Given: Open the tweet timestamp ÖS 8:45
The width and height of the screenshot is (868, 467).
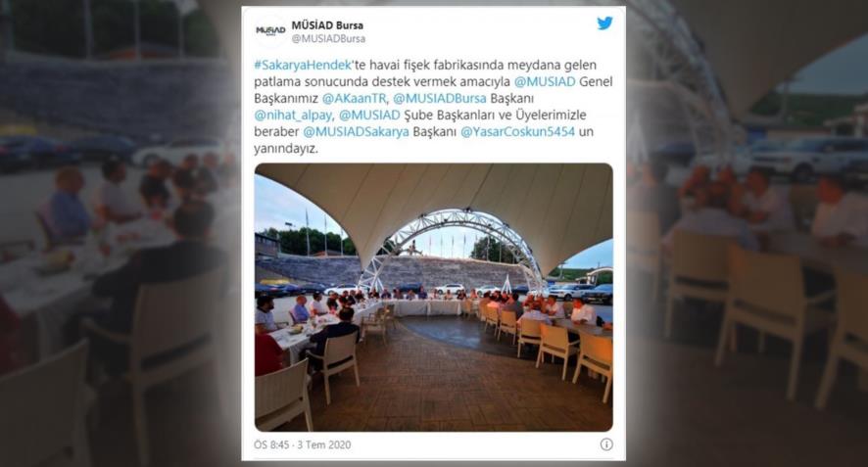Looking at the screenshot, I should click(x=271, y=444).
